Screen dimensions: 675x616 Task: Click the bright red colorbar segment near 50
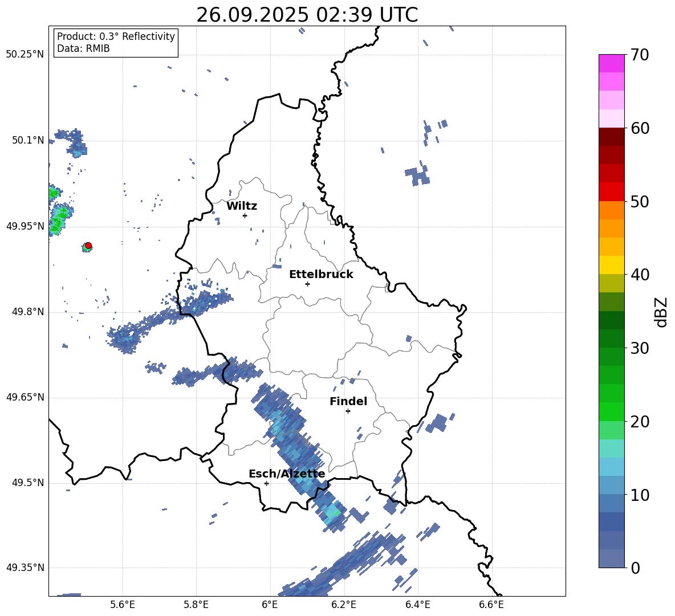coord(611,192)
